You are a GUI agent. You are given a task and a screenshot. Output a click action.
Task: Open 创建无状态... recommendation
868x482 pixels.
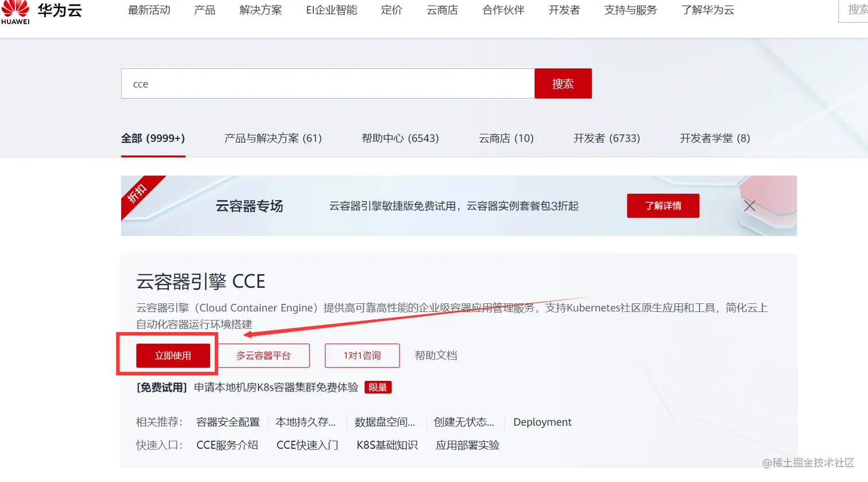coord(464,422)
